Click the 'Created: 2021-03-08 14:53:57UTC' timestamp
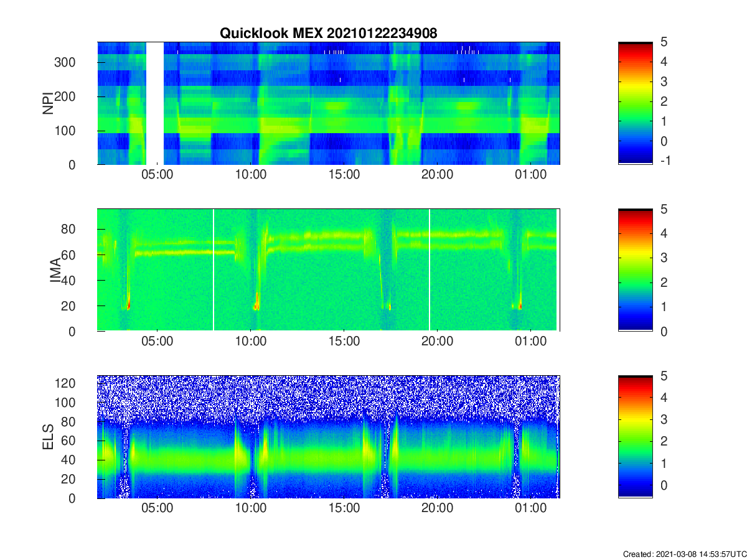The height and width of the screenshot is (560, 747). 684,554
